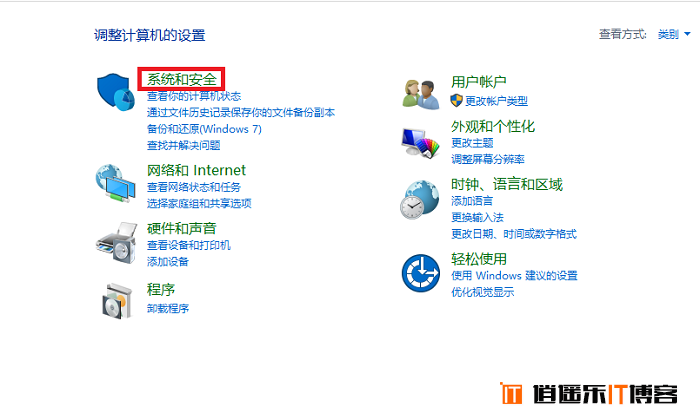
Task: Open 查看设备和打印机 link
Action: [189, 245]
